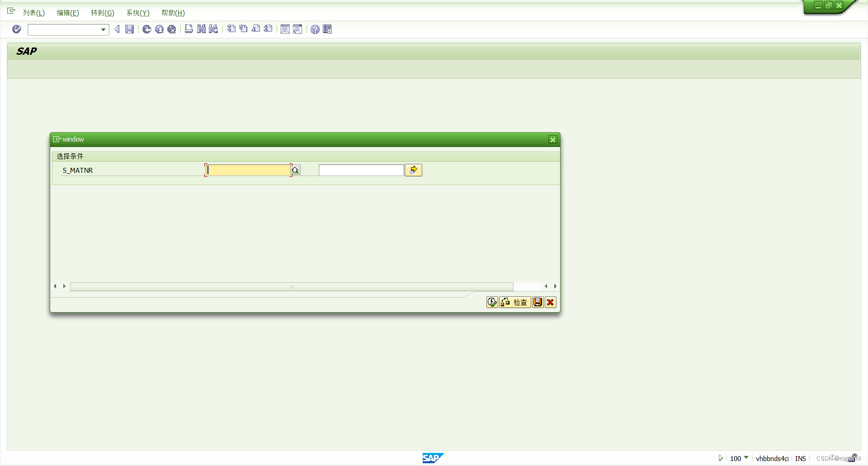Click the multiple selection arrow button

pos(413,170)
